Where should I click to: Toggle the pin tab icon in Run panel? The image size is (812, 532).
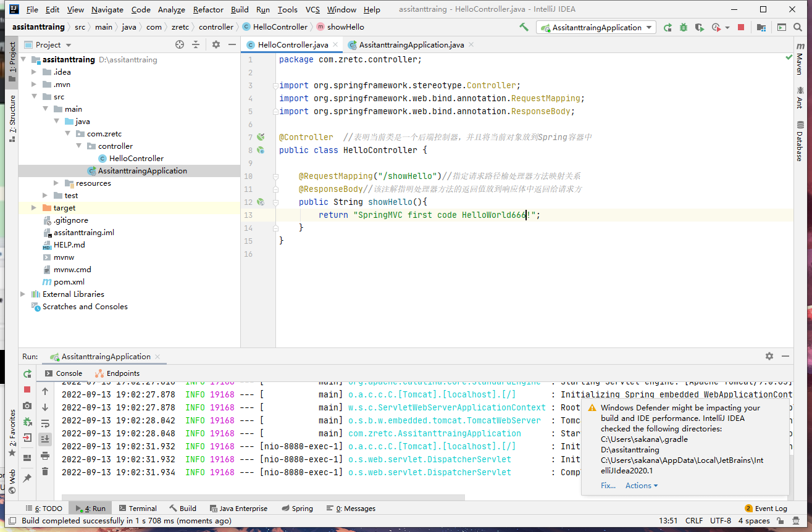pyautogui.click(x=27, y=478)
